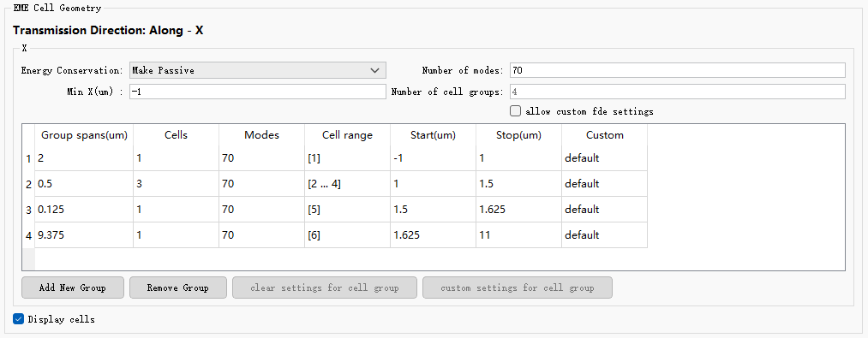Select Stop cell with value 1.625
The image size is (868, 338).
(x=518, y=210)
